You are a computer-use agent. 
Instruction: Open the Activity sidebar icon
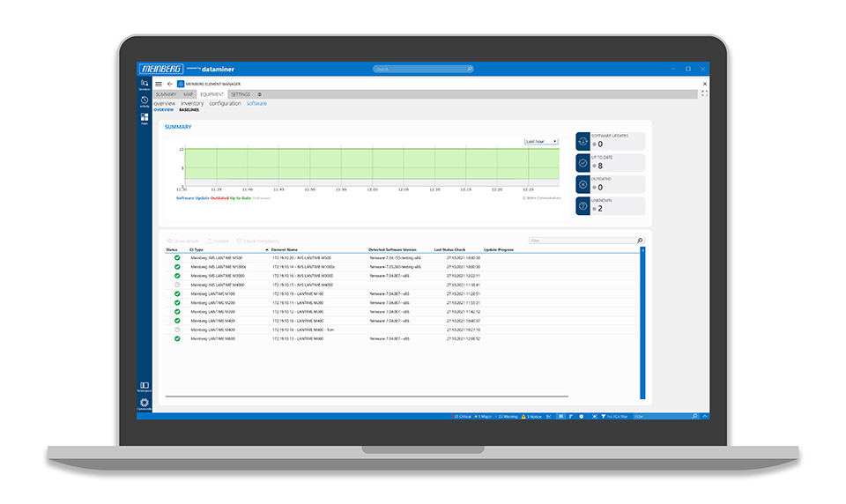point(144,100)
